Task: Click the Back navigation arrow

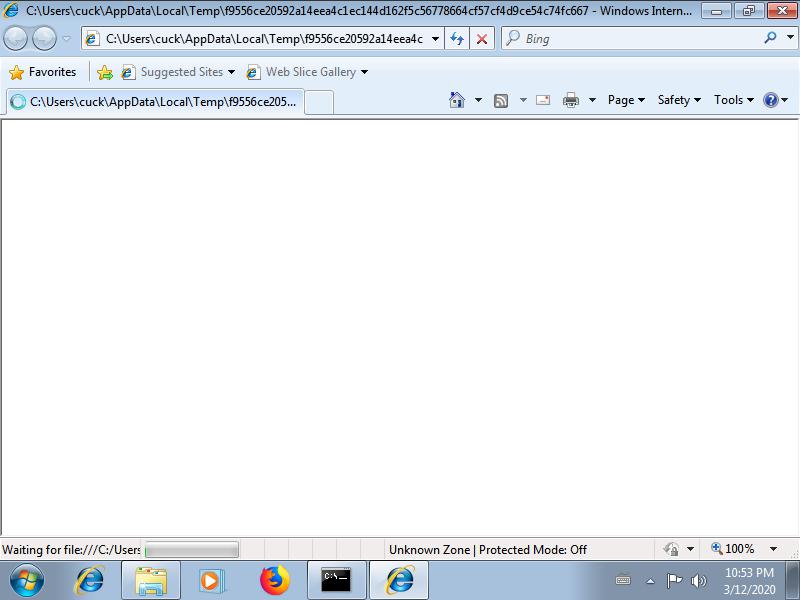Action: (x=15, y=39)
